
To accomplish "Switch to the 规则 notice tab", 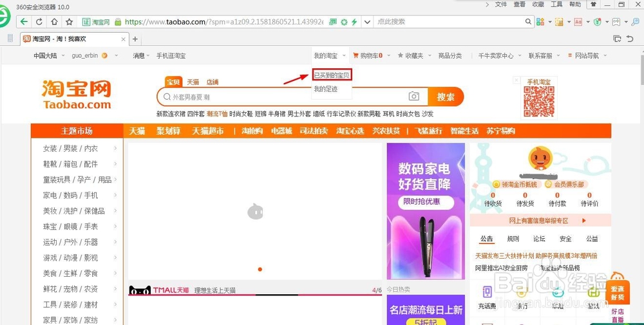I will pyautogui.click(x=513, y=238).
